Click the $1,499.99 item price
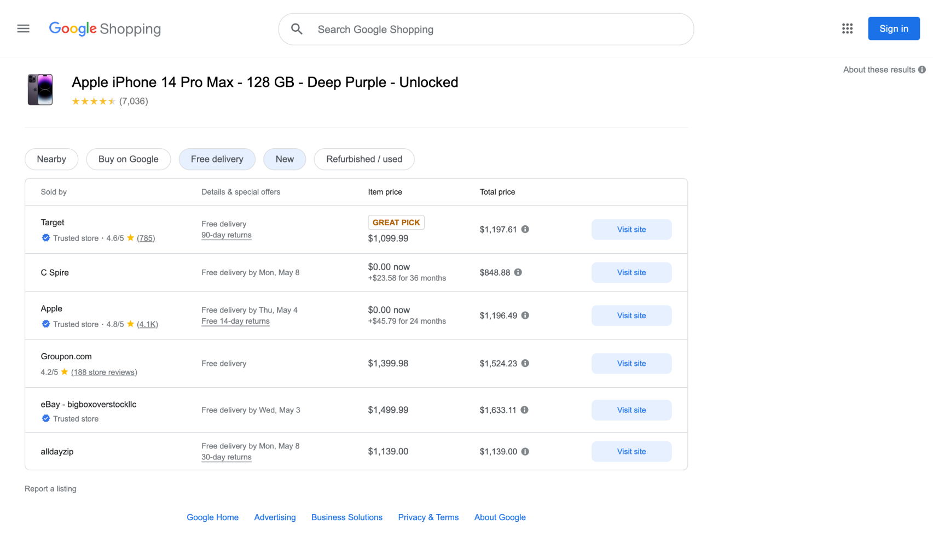Screen dimensions: 933x560 coord(388,410)
